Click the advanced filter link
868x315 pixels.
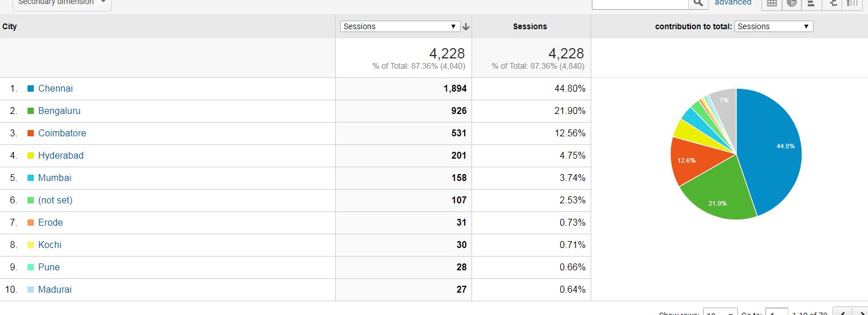coord(733,3)
